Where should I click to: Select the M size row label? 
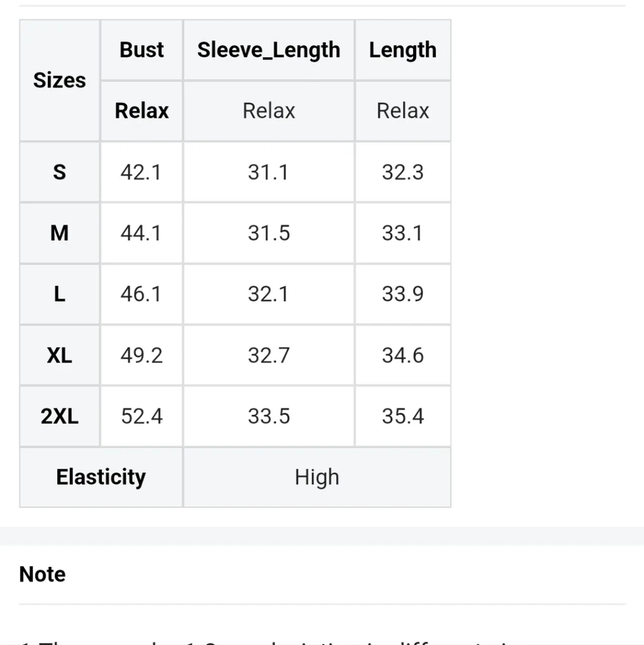(x=59, y=233)
